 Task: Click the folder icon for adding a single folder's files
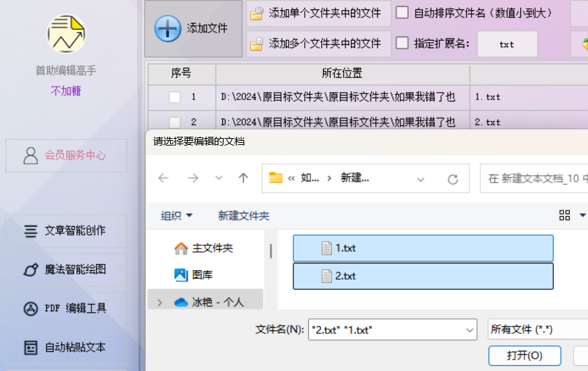click(257, 13)
